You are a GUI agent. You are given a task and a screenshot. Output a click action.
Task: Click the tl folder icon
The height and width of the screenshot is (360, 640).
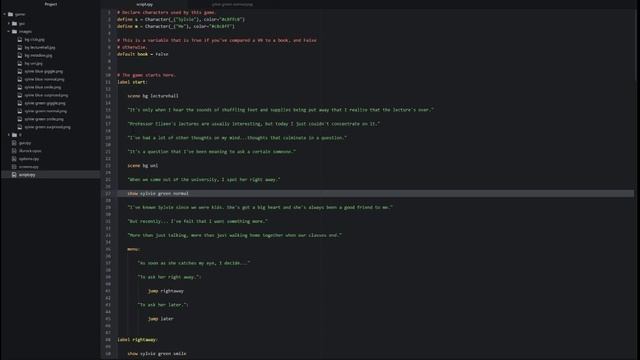pyautogui.click(x=15, y=135)
